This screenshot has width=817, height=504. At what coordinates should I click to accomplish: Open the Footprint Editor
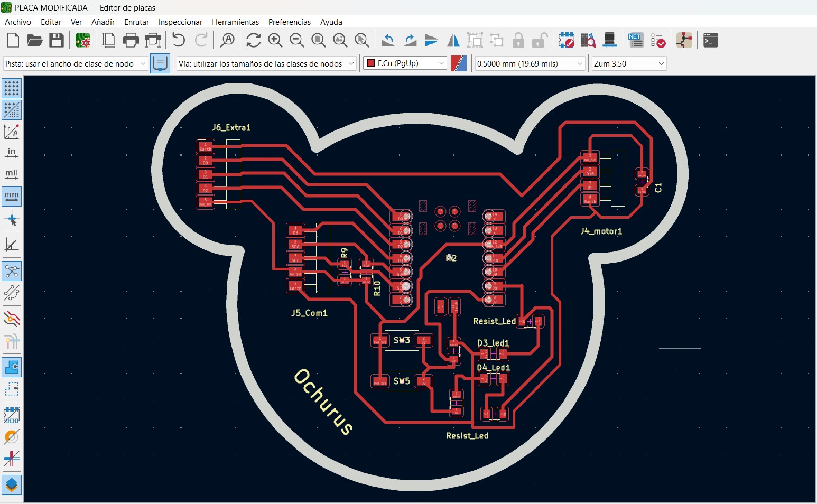coord(567,40)
